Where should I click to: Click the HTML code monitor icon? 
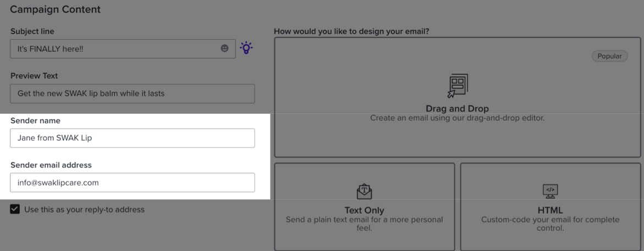(x=550, y=191)
